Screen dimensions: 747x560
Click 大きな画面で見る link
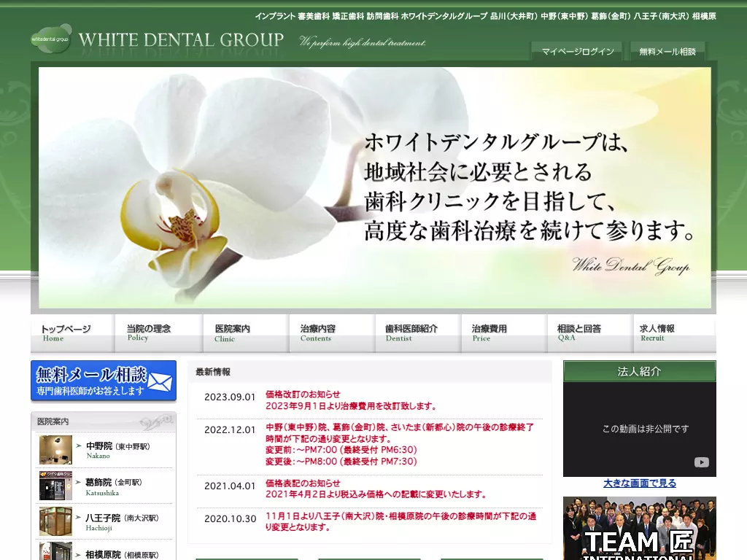pos(639,483)
